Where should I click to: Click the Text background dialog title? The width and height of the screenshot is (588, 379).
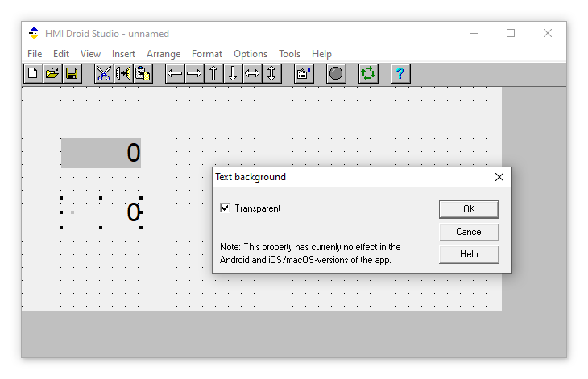[x=251, y=177]
